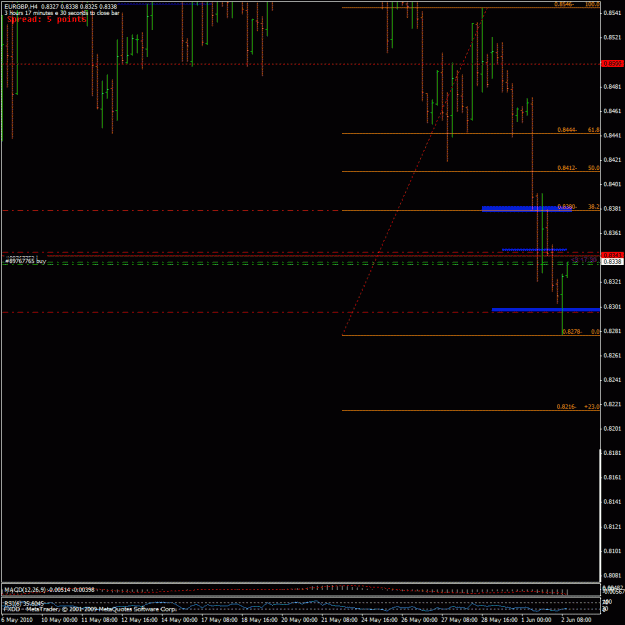Screen dimensions: 625x625
Task: Click the 2 Jun 08:00 time axis label
Action: pos(576,620)
